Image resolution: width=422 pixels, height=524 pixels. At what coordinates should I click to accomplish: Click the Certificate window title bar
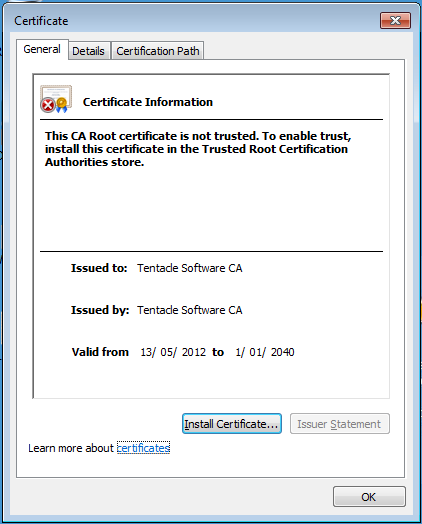point(194,21)
